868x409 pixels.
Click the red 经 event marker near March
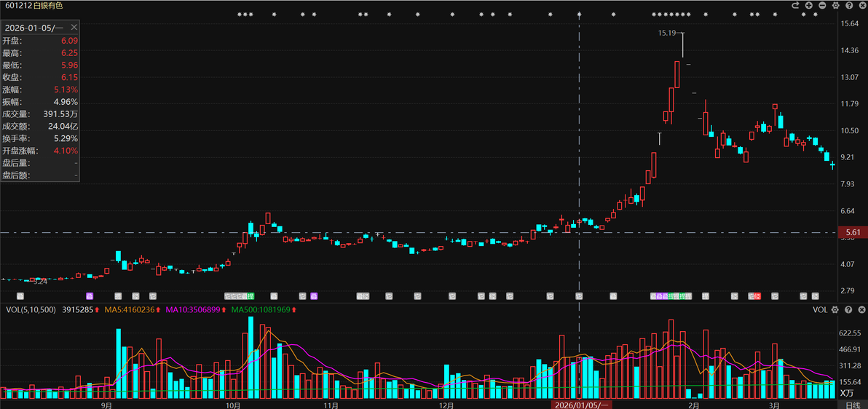coord(757,296)
